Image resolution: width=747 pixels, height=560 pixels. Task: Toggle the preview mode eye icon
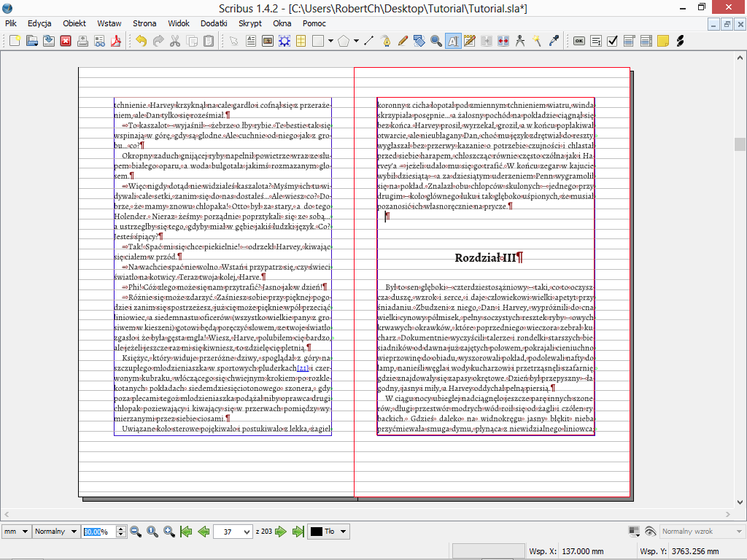pyautogui.click(x=650, y=532)
